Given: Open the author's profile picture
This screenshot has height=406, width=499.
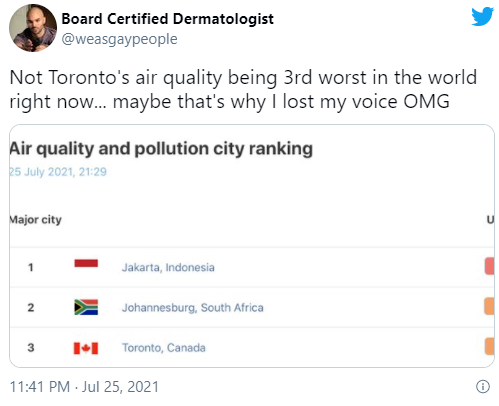Looking at the screenshot, I should (33, 28).
